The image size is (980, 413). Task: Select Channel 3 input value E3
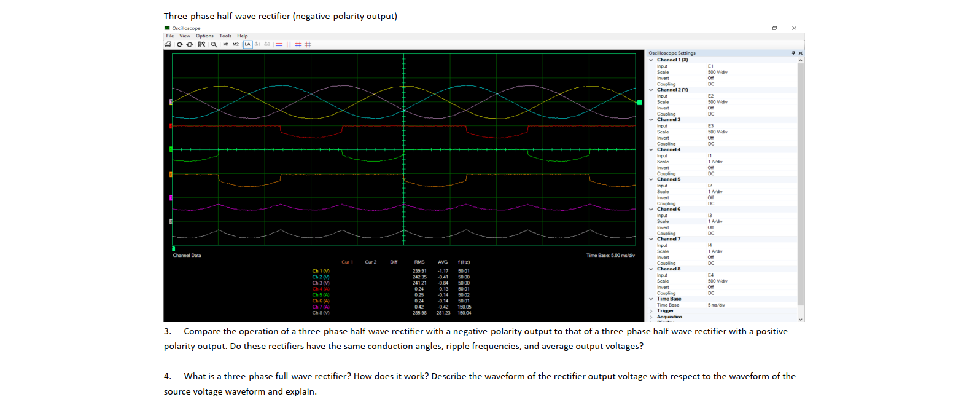click(710, 125)
